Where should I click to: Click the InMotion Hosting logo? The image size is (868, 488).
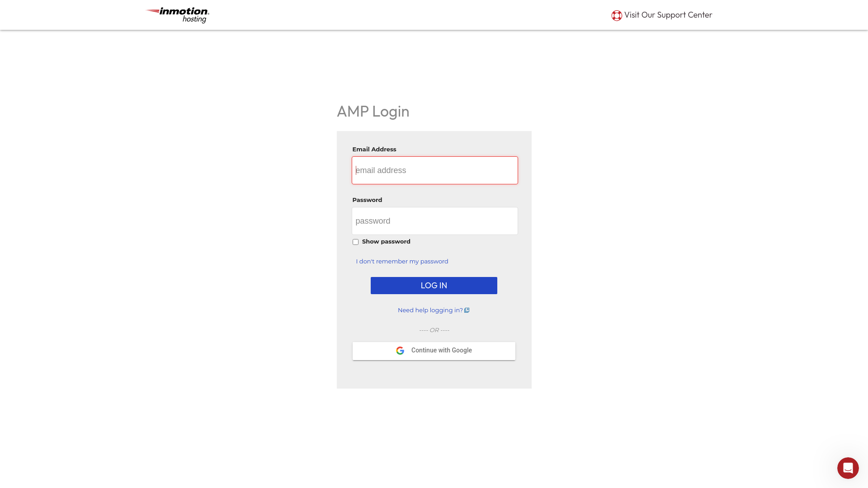click(x=177, y=15)
